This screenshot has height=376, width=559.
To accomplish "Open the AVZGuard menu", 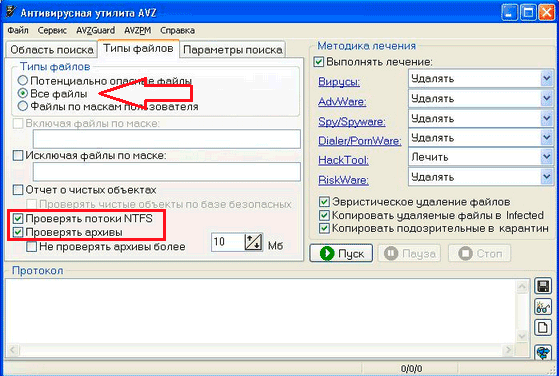I will coord(96,31).
